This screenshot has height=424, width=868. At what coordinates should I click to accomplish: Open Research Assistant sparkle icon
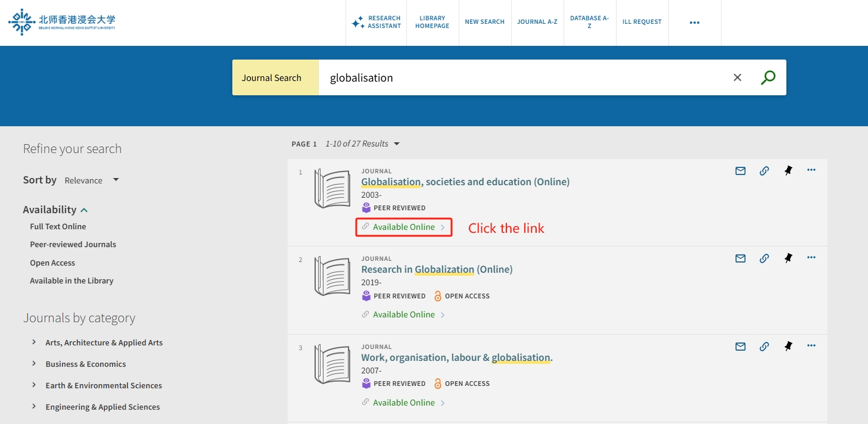[358, 23]
